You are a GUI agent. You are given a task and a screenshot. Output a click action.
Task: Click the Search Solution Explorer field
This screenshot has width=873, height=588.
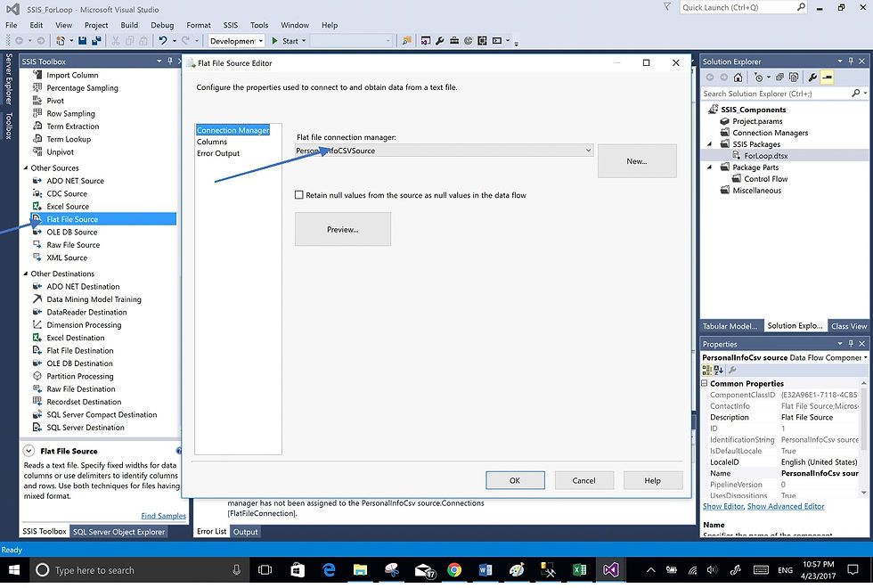pos(777,94)
